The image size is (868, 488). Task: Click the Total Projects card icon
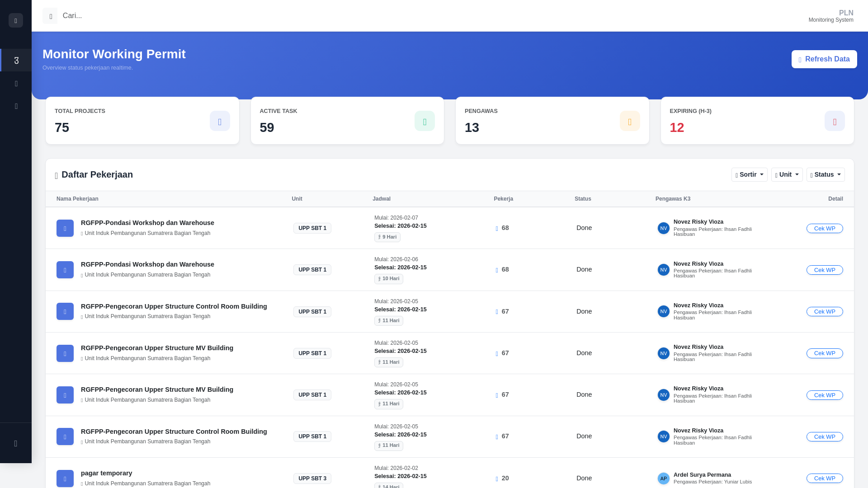click(220, 121)
